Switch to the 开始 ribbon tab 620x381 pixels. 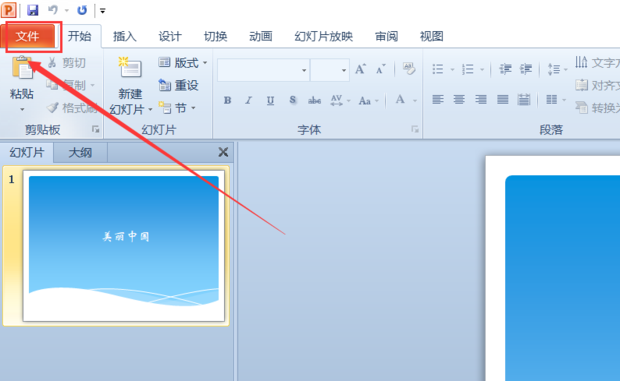pyautogui.click(x=79, y=36)
